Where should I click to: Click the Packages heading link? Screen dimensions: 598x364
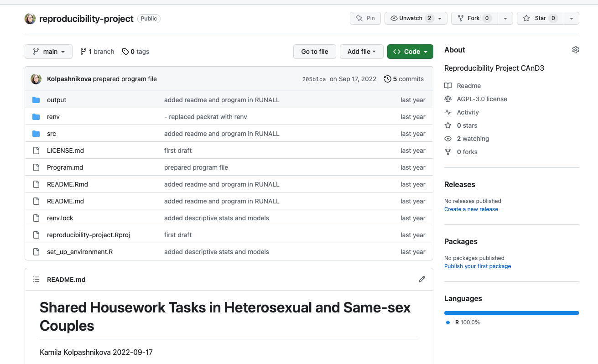(461, 241)
